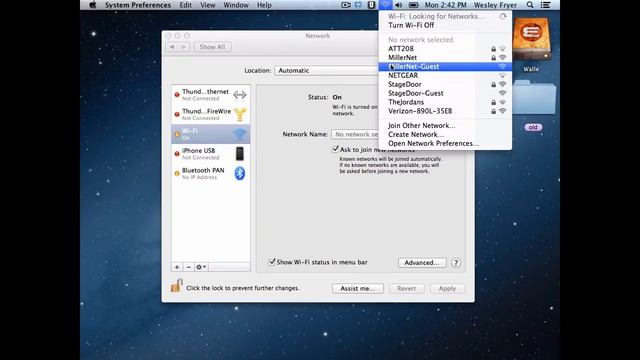The height and width of the screenshot is (360, 640).
Task: Click the volume icon in menu bar
Action: click(399, 5)
